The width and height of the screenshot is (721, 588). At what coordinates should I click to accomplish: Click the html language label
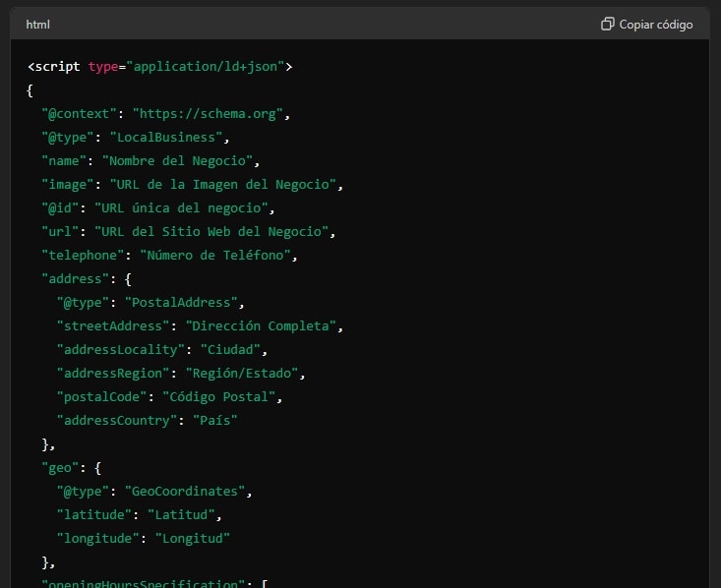click(37, 24)
